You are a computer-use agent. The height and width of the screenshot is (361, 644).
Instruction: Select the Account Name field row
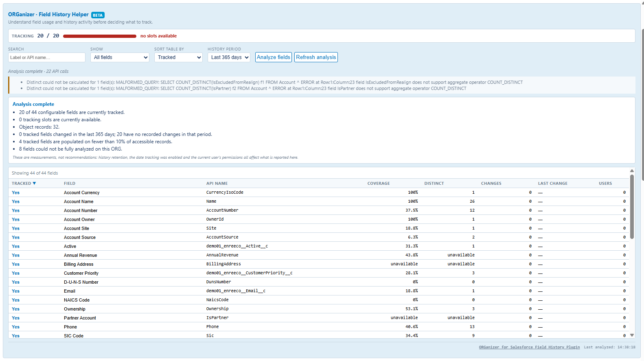click(x=318, y=201)
